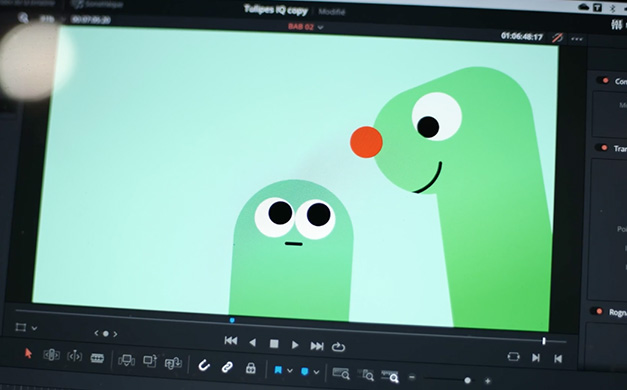
Task: Click the 01:06:48:17 timecode field
Action: point(522,36)
